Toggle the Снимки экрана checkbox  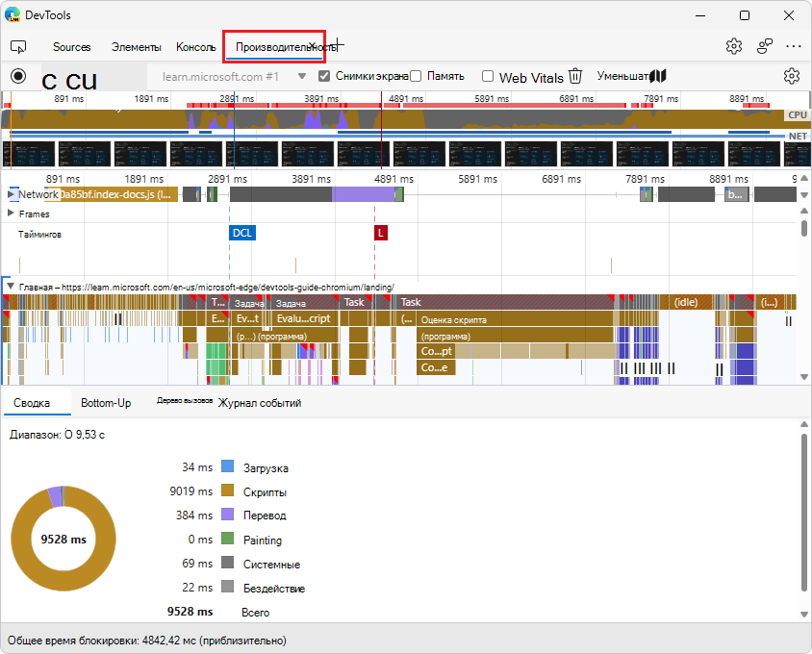[x=324, y=76]
